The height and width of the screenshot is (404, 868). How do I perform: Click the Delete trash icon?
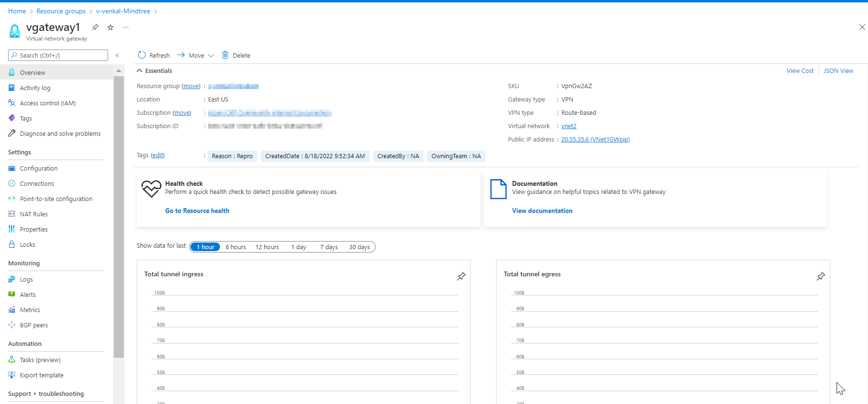(x=225, y=55)
